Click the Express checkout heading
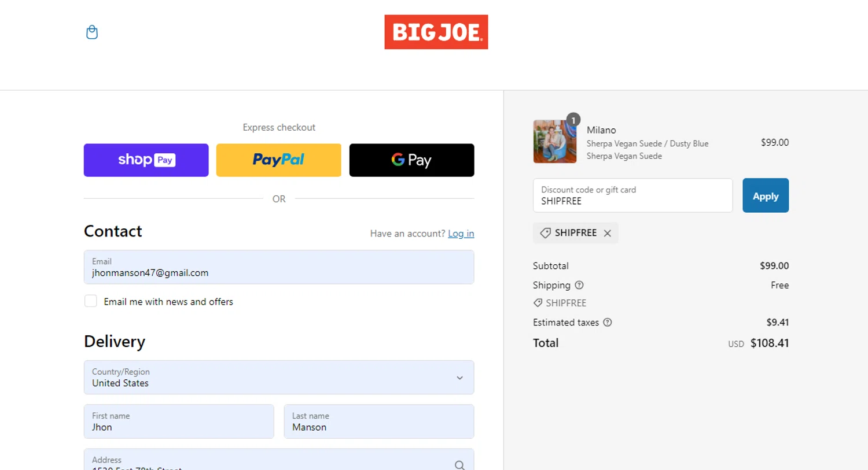Image resolution: width=868 pixels, height=470 pixels. [x=279, y=127]
